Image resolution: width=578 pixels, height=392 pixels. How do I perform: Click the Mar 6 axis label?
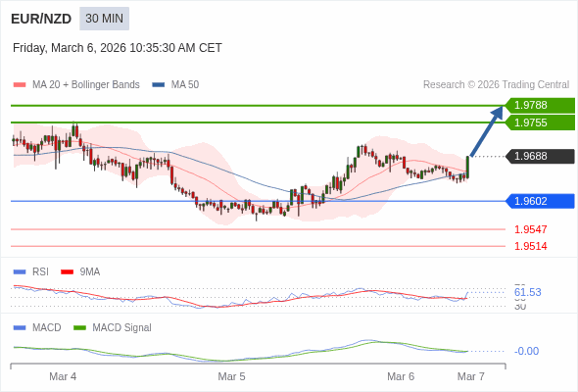401,376
